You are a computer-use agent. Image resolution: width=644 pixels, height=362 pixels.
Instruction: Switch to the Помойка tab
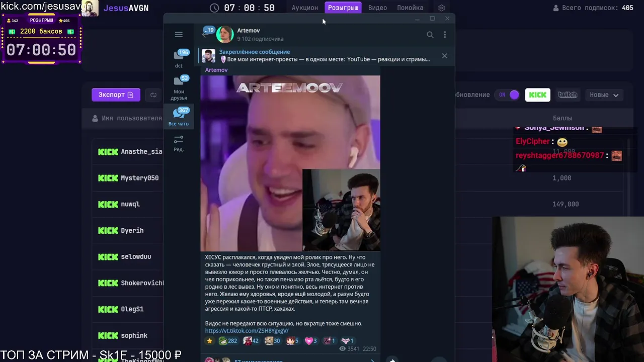pos(410,8)
